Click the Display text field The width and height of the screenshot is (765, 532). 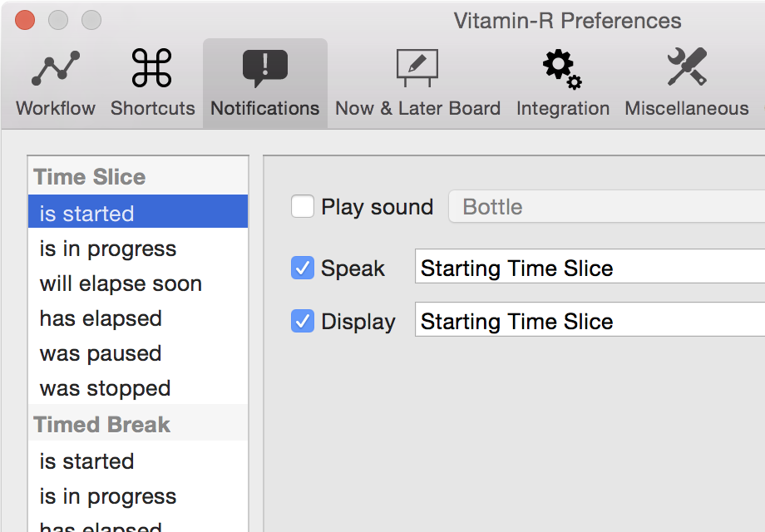point(590,319)
